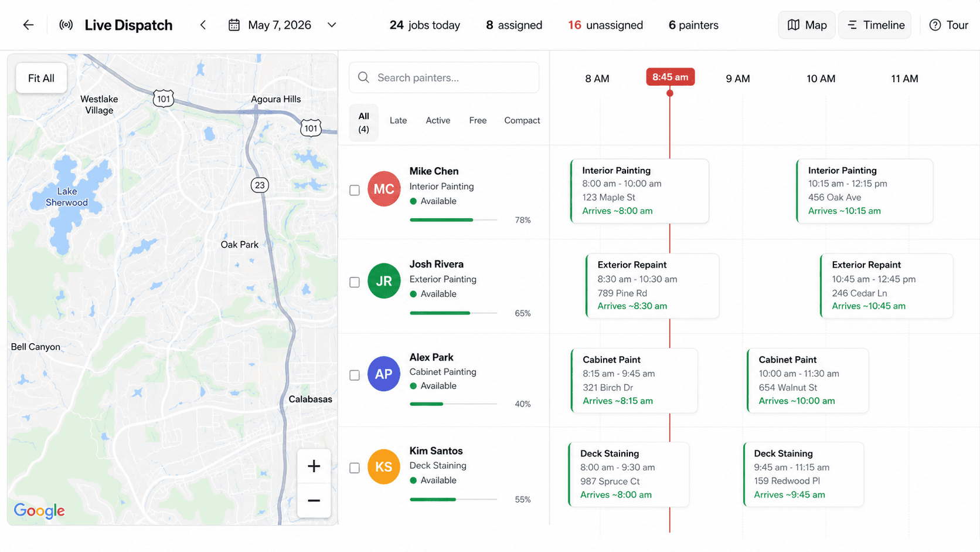Viewport: 980px width, 552px height.
Task: Click the 8 assigned jobs stat
Action: click(514, 25)
